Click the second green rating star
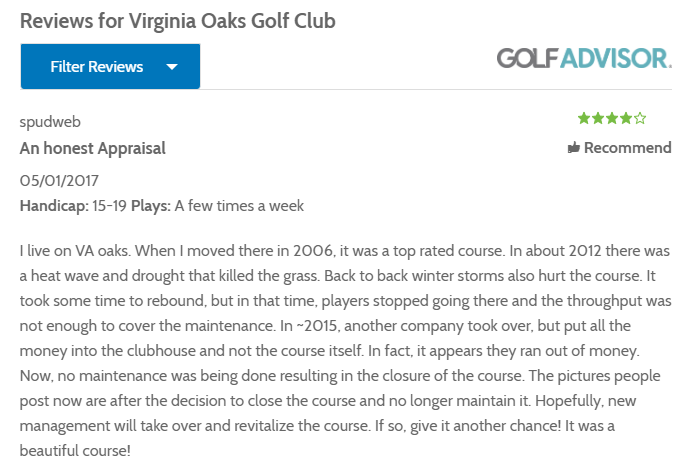The width and height of the screenshot is (691, 473). point(598,119)
